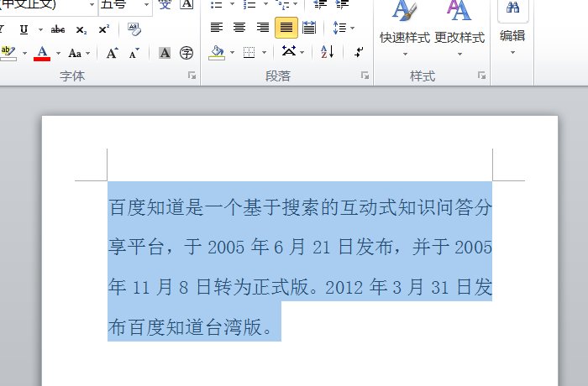Click in the font size box showing 五号
588x386 pixels.
[120, 4]
